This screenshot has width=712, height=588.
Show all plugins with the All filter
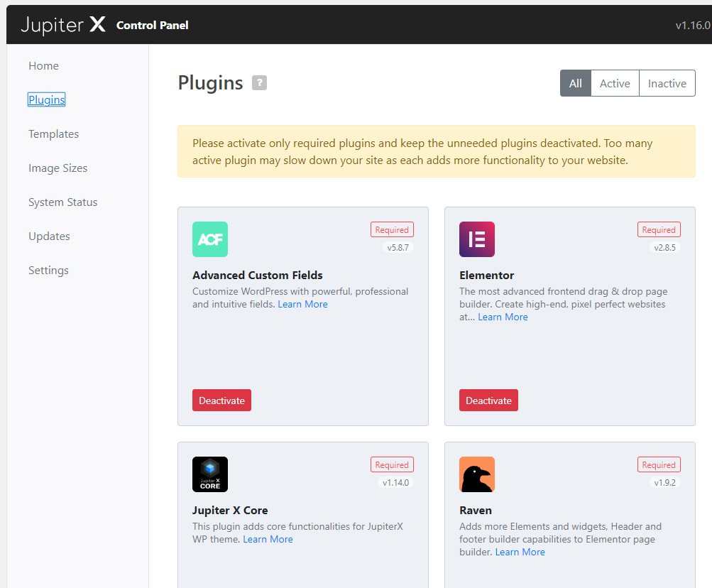575,83
